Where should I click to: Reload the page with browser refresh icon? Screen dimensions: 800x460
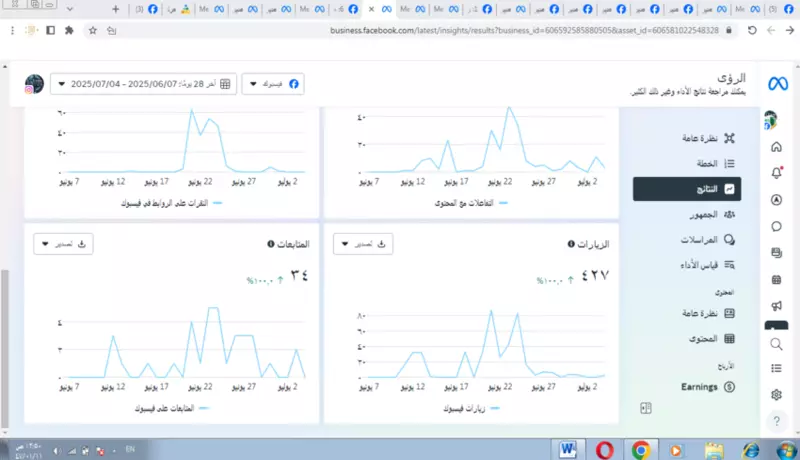752,31
